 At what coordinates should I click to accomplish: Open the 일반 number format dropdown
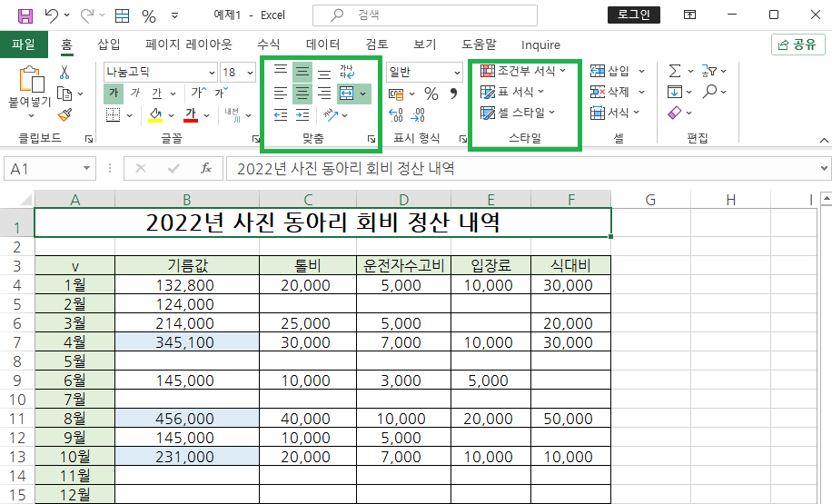(457, 73)
